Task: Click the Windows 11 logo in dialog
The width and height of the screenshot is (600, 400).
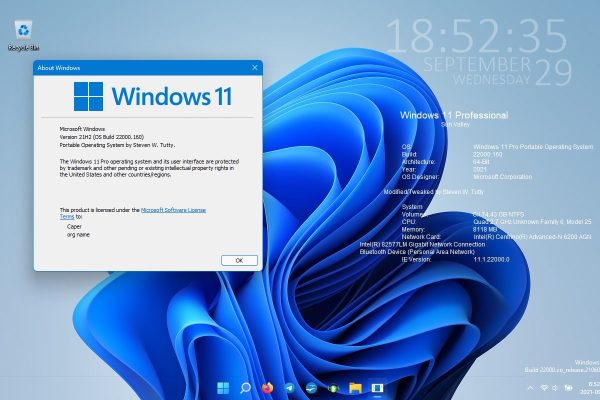Action: tap(153, 96)
